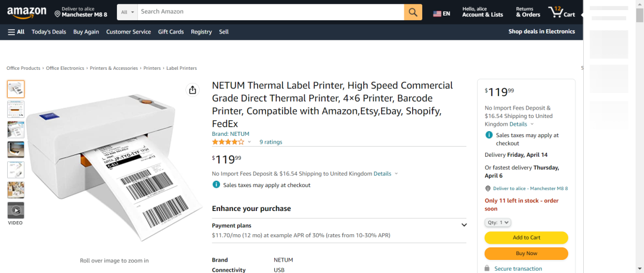The height and width of the screenshot is (273, 644).
Task: Click the Amazon logo
Action: coord(27,13)
